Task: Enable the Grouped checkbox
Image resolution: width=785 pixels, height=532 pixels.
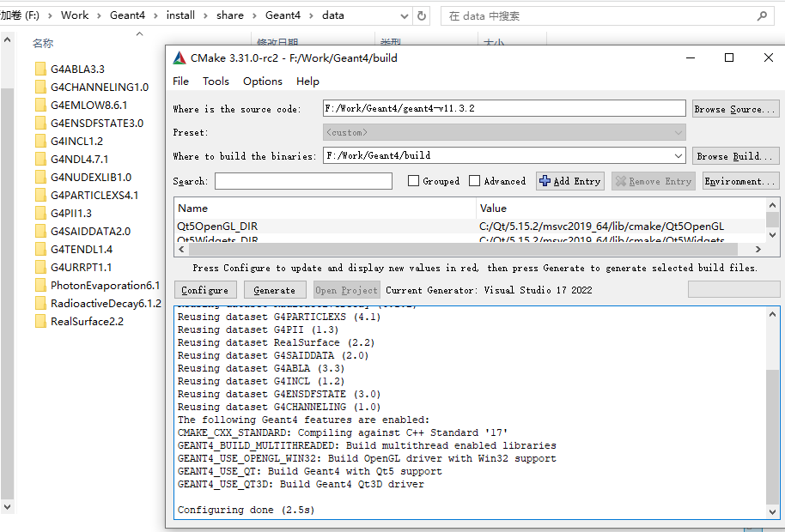Action: [x=413, y=180]
